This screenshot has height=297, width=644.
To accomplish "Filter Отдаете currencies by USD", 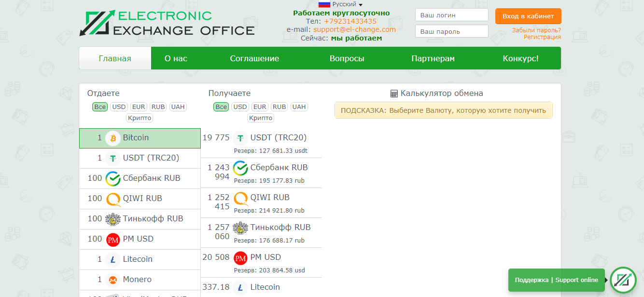I will tap(119, 107).
